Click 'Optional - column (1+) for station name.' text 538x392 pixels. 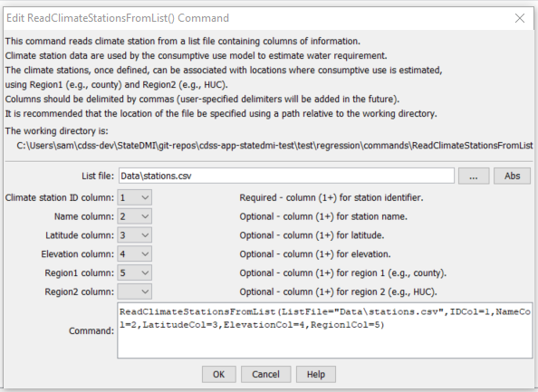323,216
